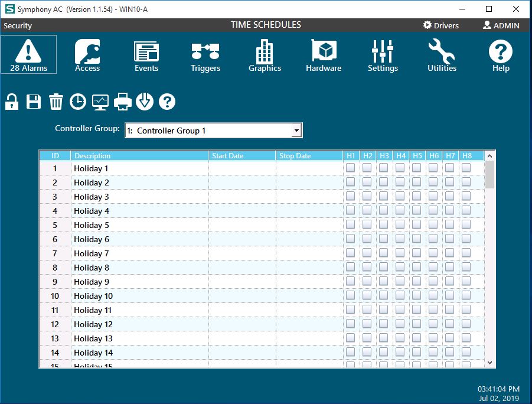Image resolution: width=532 pixels, height=404 pixels.
Task: Click the Start Date cell for Holiday 8
Action: (242, 268)
